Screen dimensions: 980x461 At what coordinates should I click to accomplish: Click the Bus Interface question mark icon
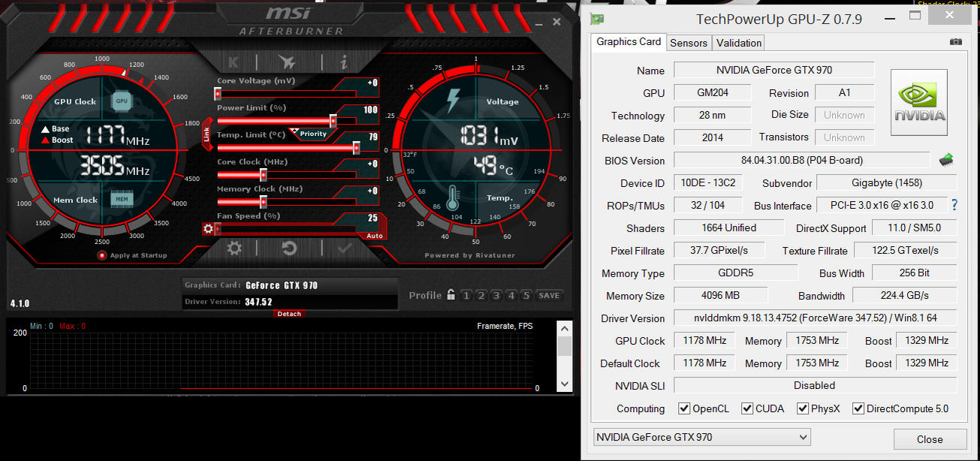(954, 205)
